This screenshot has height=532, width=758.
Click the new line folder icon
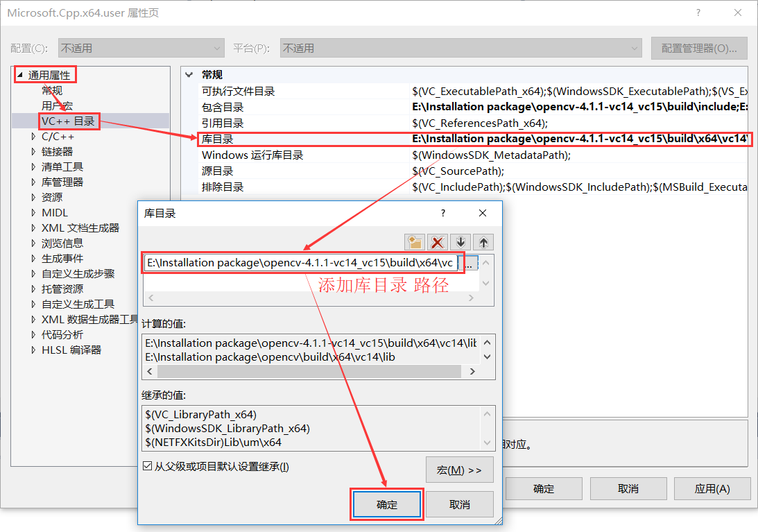tap(415, 242)
